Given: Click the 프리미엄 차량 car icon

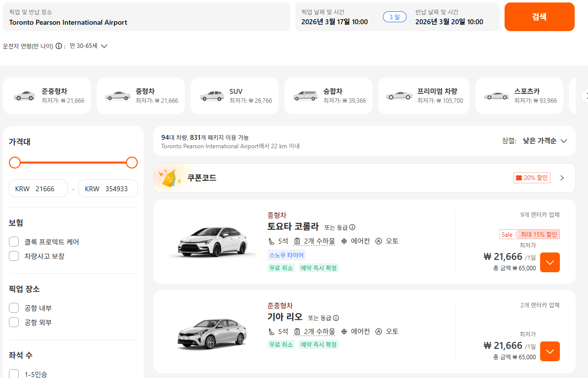Looking at the screenshot, I should point(399,96).
